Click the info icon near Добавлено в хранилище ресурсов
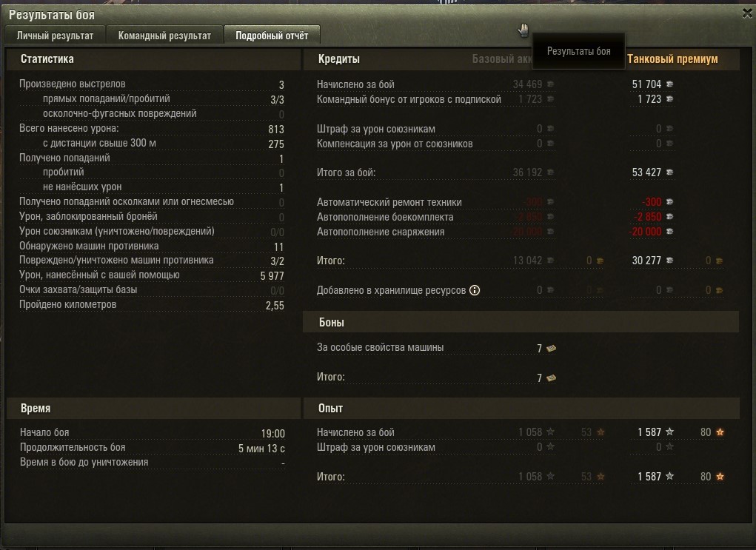 [475, 290]
